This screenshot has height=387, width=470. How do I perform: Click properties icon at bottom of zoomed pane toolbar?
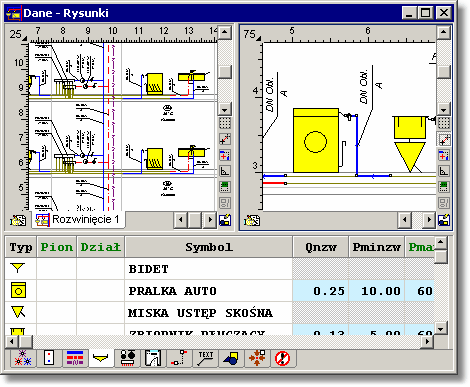point(444,220)
